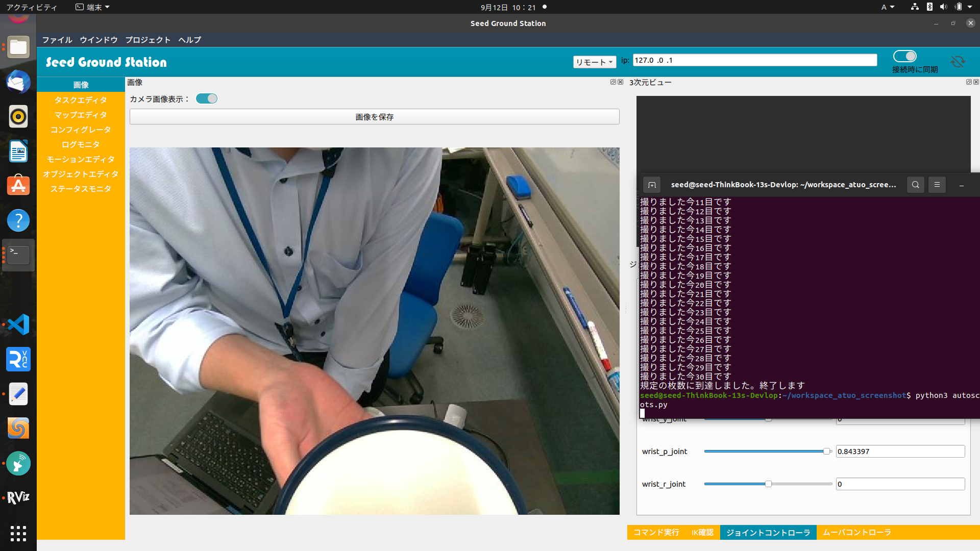Click the ip address input field

pos(754,60)
